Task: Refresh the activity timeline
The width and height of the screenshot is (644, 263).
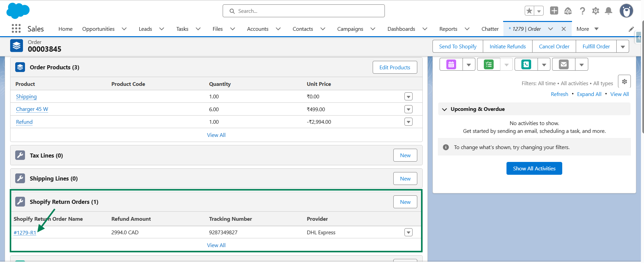Action: (560, 94)
